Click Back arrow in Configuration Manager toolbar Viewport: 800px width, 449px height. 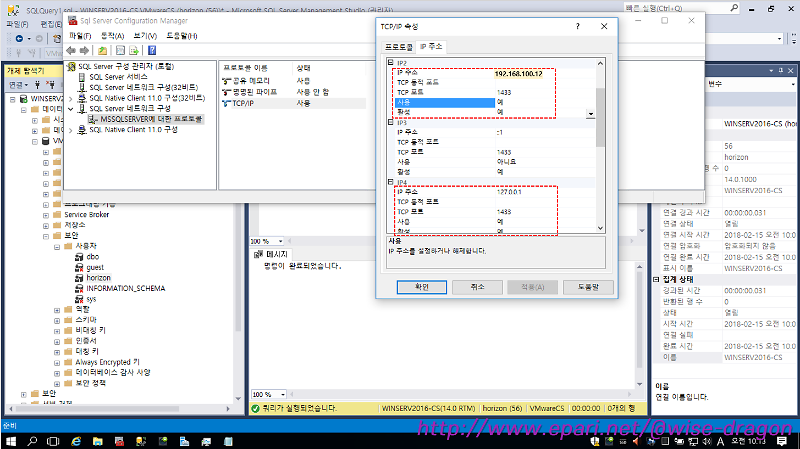[71, 50]
